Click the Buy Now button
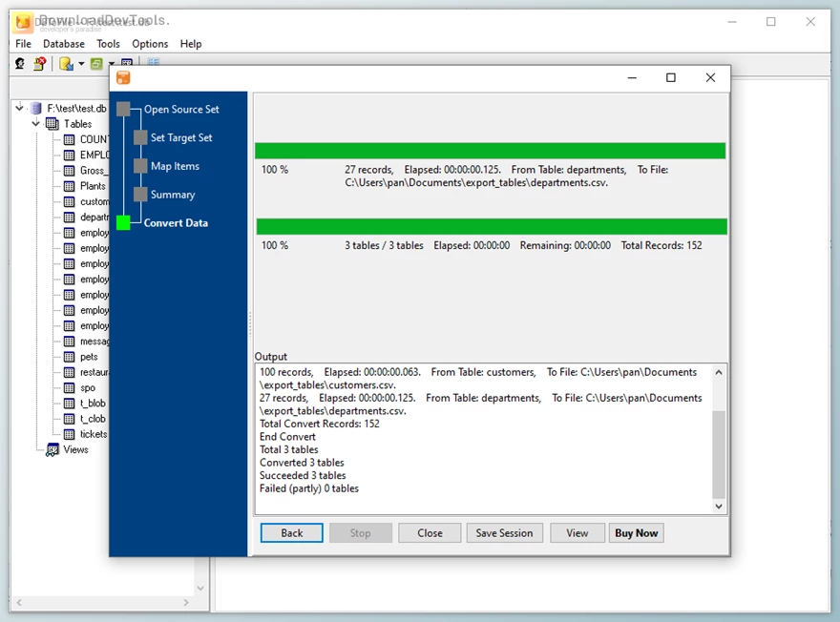 pos(636,532)
